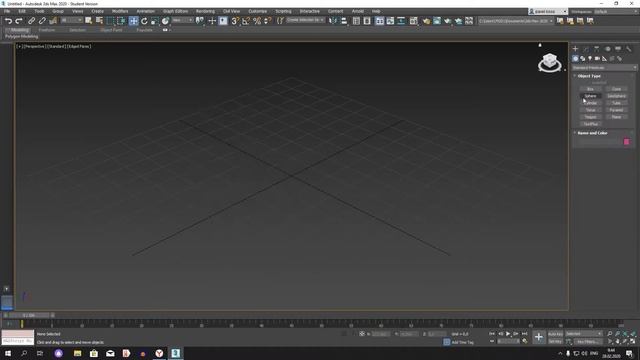Open the user account sign-in dropdown
The height and width of the screenshot is (360, 640).
(x=548, y=11)
